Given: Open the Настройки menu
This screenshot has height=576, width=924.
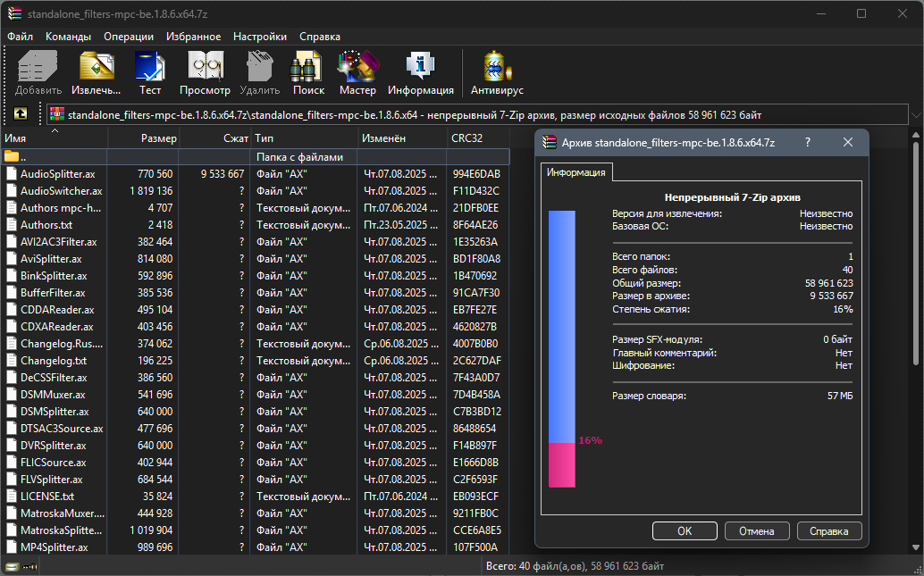Looking at the screenshot, I should pyautogui.click(x=260, y=37).
